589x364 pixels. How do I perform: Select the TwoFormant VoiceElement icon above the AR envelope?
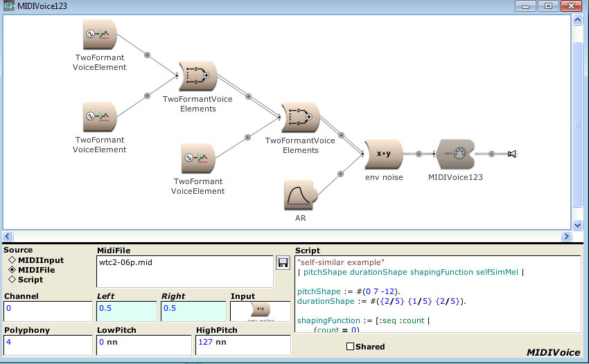pyautogui.click(x=198, y=158)
